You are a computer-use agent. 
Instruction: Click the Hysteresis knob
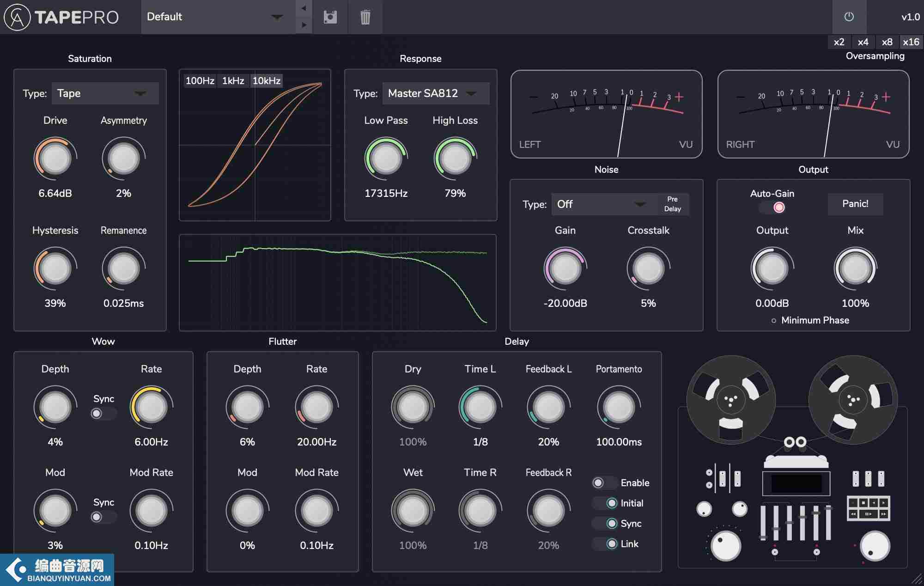coord(55,269)
